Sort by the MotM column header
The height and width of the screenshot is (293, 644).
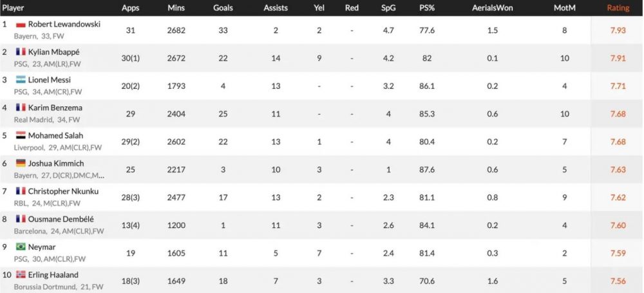click(x=564, y=8)
